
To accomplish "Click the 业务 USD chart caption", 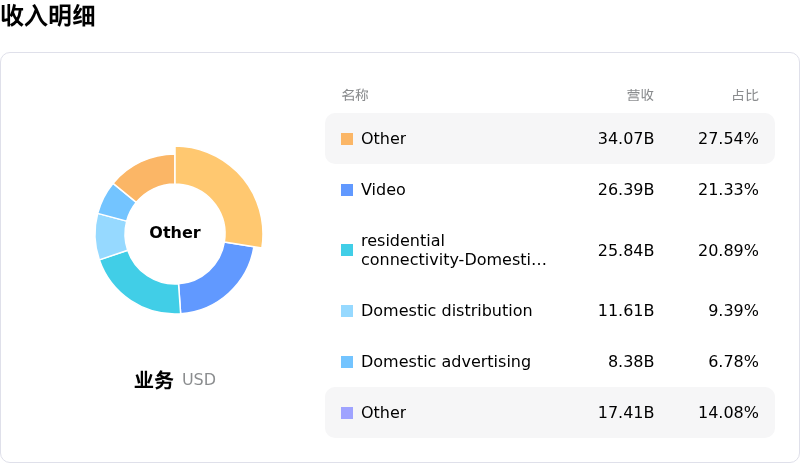I will coord(175,380).
